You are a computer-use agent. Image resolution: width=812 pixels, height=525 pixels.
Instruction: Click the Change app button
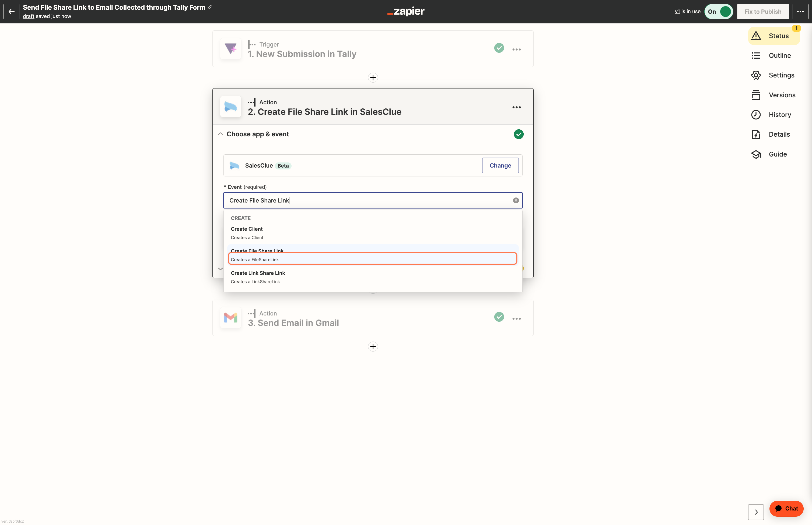500,165
